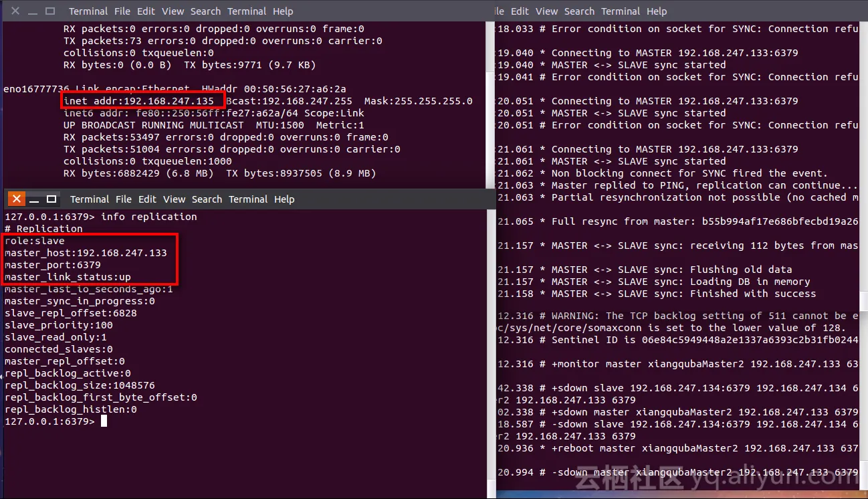Open Search menu in right log terminal

tap(579, 11)
